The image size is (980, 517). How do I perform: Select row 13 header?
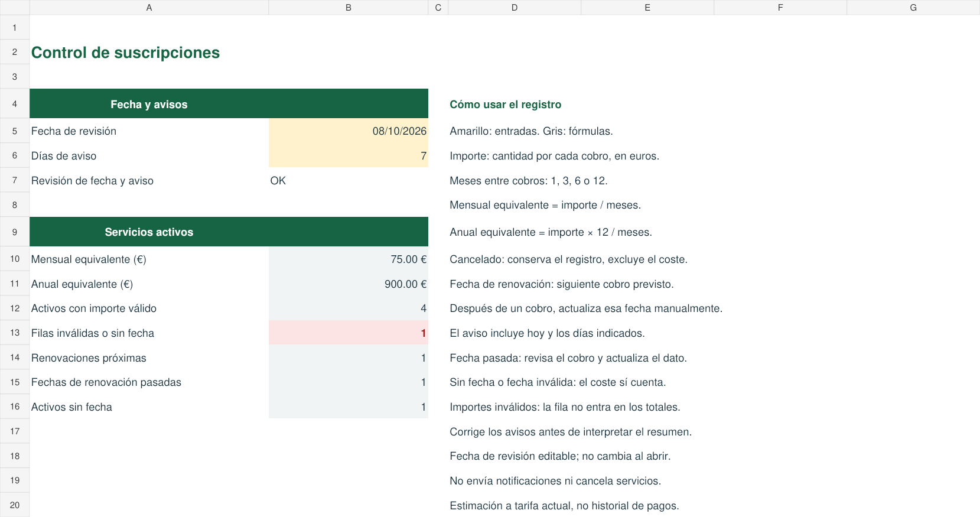tap(15, 333)
